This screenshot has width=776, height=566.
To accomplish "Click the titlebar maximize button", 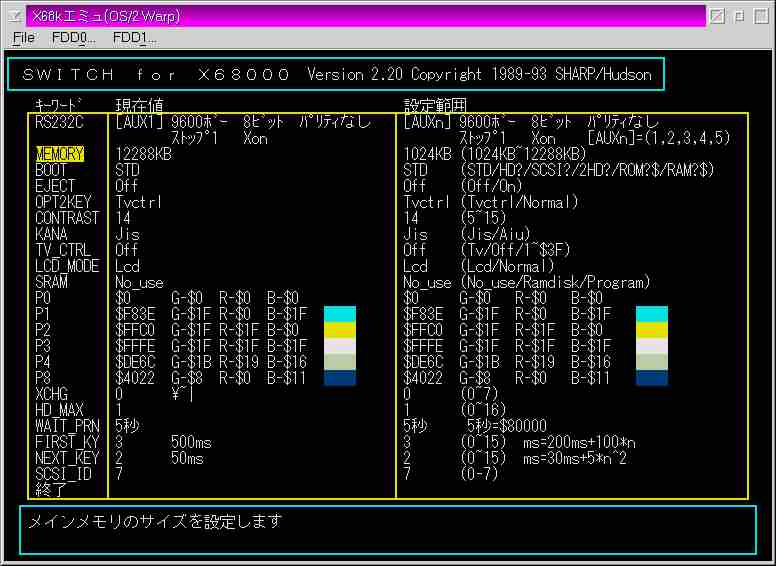I will click(x=761, y=16).
